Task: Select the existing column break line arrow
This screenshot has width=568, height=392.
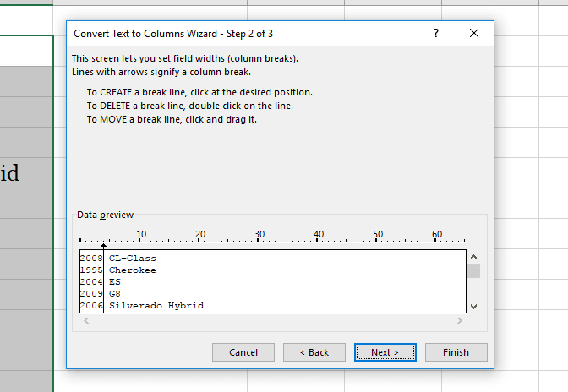Action: click(104, 247)
